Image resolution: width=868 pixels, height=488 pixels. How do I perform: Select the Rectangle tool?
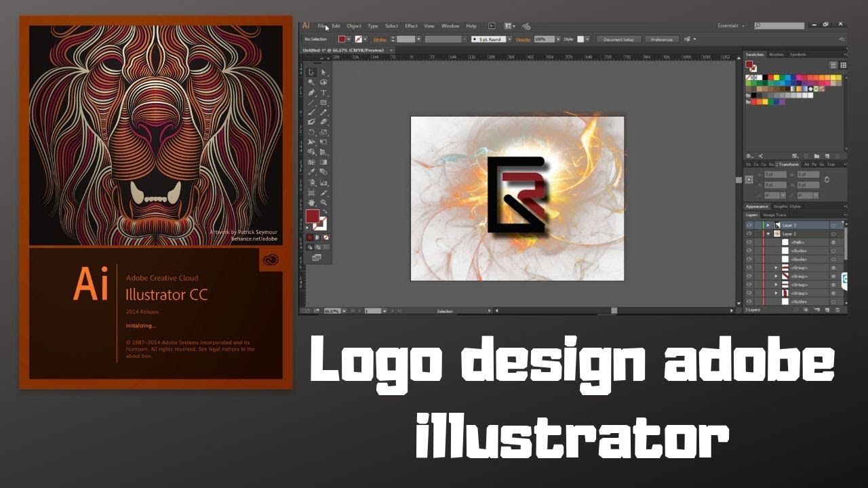click(324, 102)
